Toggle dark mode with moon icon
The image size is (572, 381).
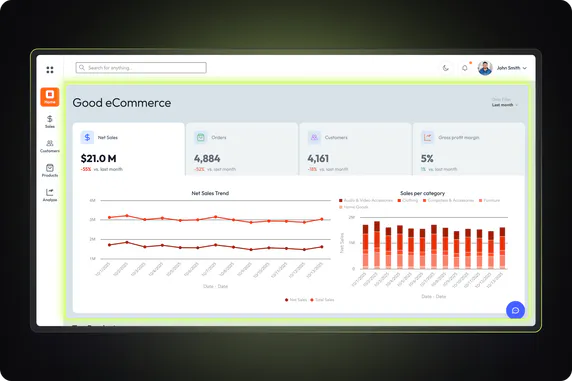pyautogui.click(x=445, y=68)
